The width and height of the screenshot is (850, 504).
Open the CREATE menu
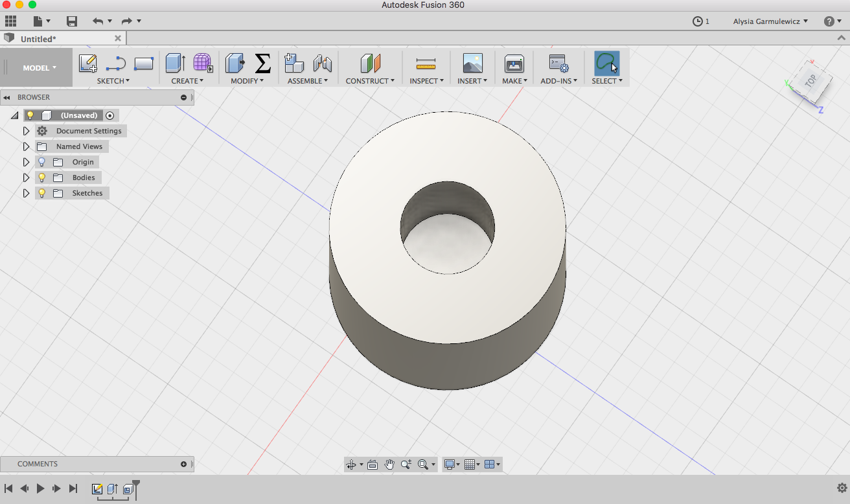pyautogui.click(x=187, y=81)
